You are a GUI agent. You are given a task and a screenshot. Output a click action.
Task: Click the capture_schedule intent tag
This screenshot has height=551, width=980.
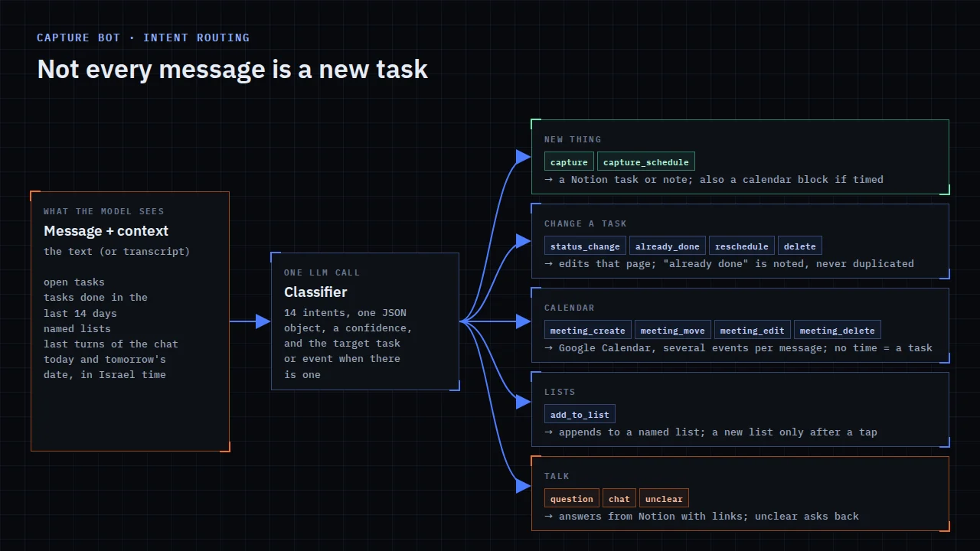646,161
